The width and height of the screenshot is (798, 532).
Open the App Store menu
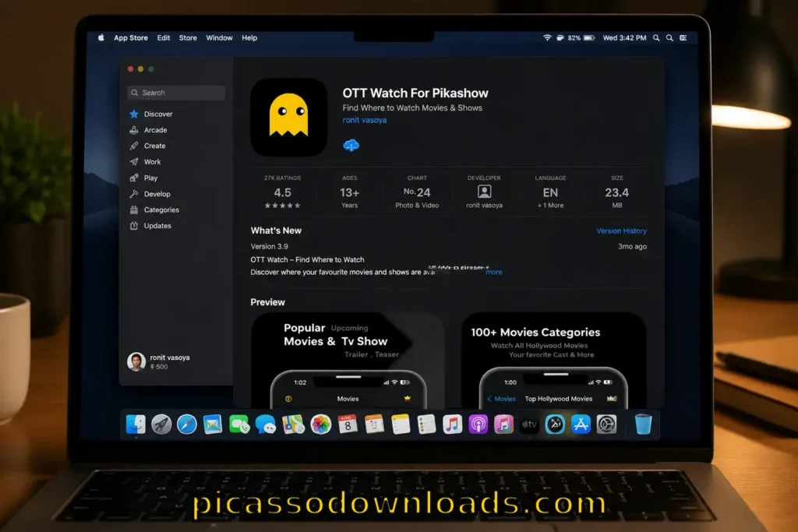coord(131,37)
